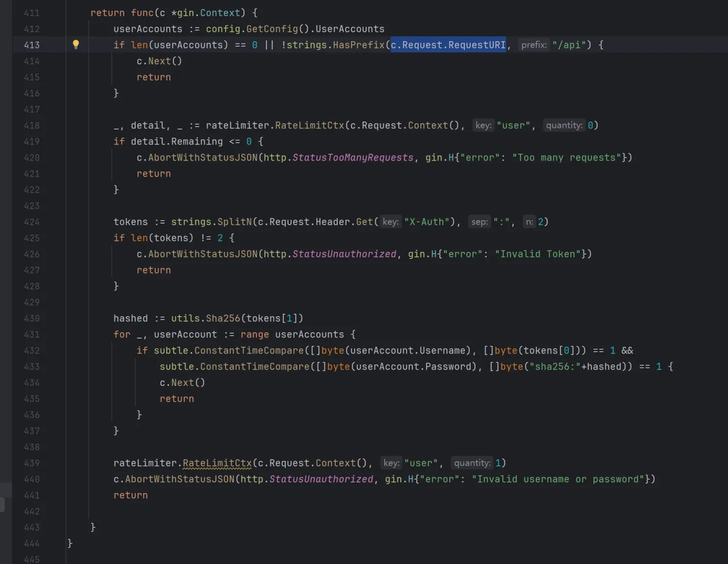Click c.Next() on line 414
Image resolution: width=728 pixels, height=564 pixels.
click(x=159, y=61)
